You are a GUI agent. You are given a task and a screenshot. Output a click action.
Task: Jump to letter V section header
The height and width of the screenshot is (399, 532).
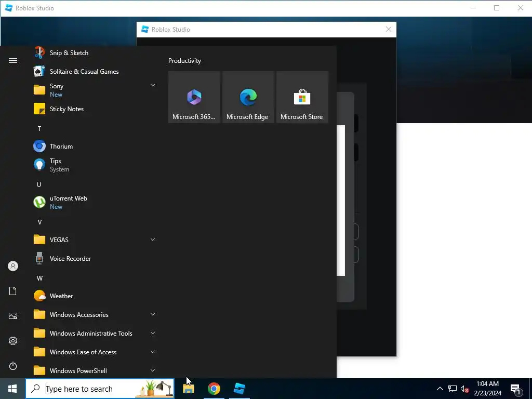39,222
